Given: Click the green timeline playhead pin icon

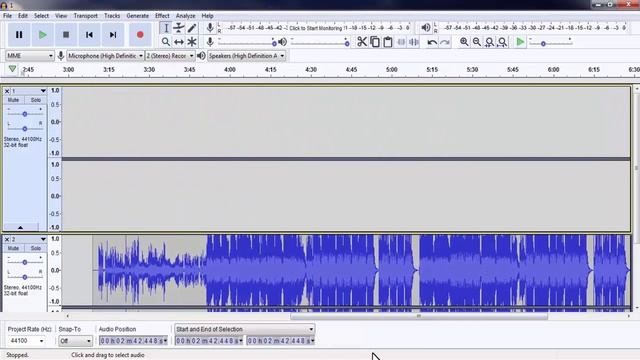Looking at the screenshot, I should tap(12, 69).
